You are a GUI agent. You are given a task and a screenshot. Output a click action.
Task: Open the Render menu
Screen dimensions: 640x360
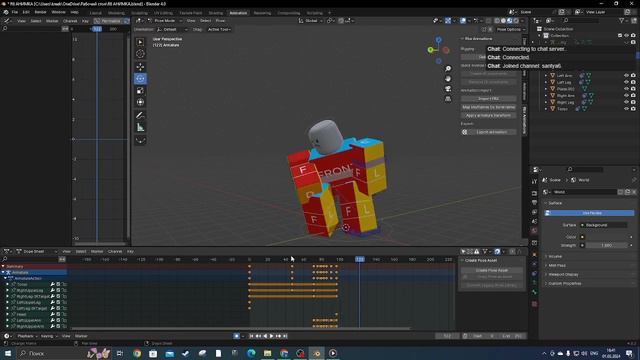[x=40, y=12]
